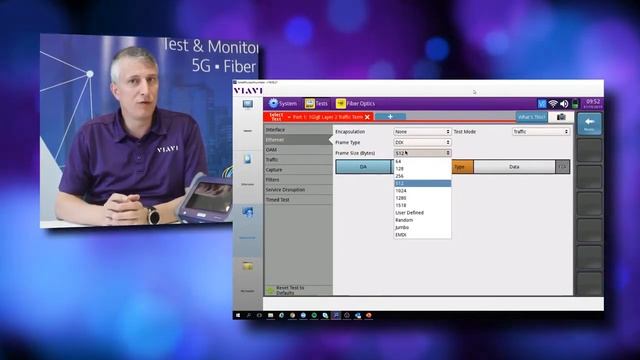Click the Wi-Fi status icon
640x360 pixels.
[553, 104]
